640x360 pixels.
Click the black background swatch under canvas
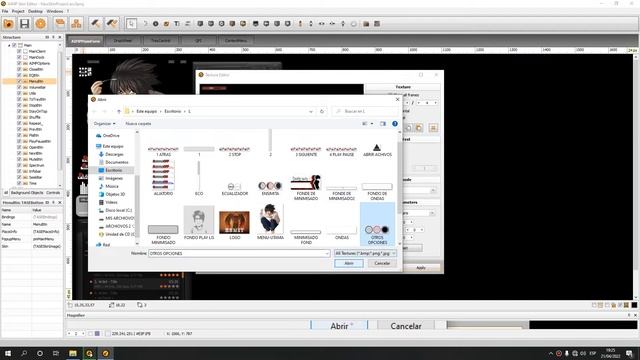pyautogui.click(x=634, y=305)
